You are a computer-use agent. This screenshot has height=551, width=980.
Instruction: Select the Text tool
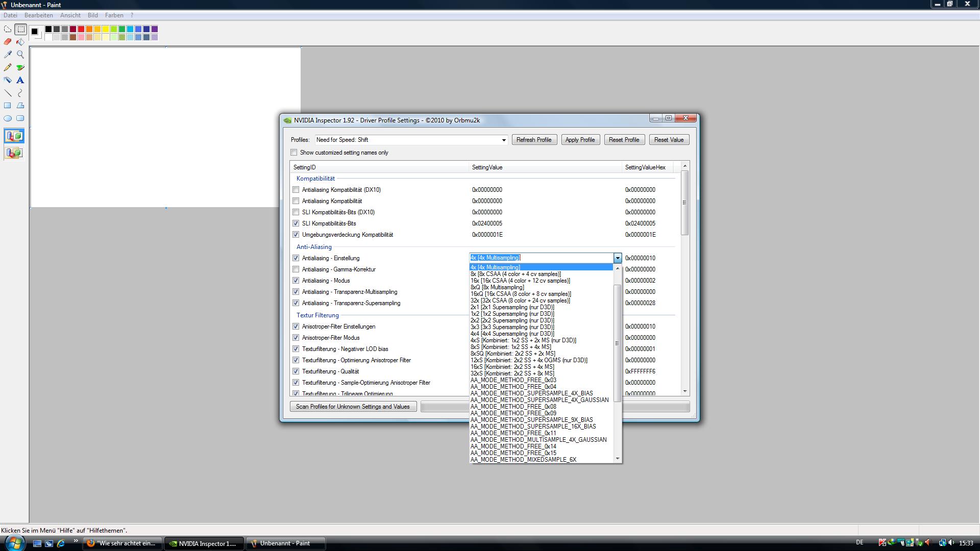(20, 80)
